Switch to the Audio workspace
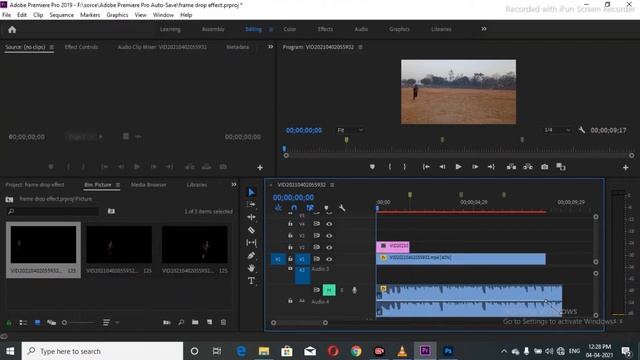640x360 pixels. tap(361, 29)
